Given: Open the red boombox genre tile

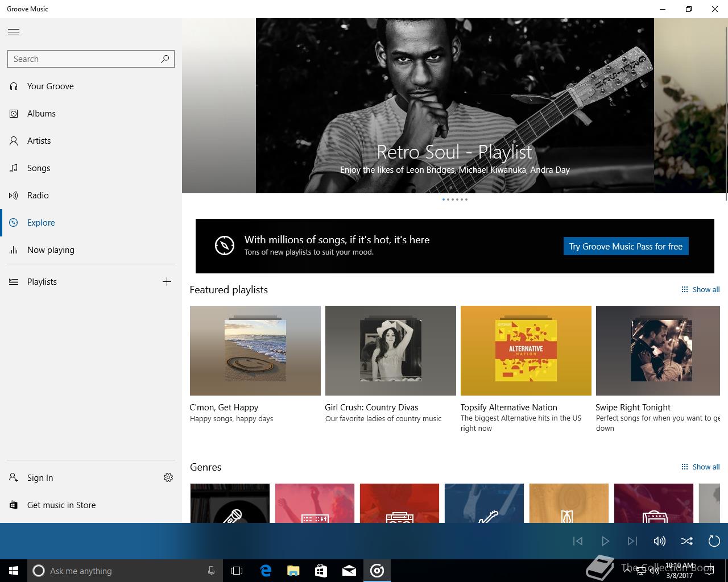Looking at the screenshot, I should 399,503.
